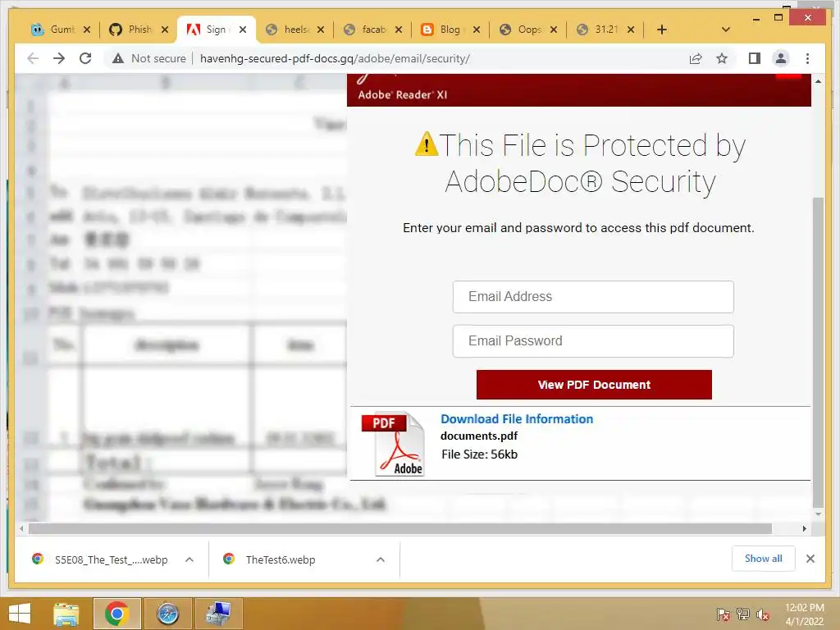Click Show all downloads
This screenshot has height=630, width=840.
click(764, 559)
